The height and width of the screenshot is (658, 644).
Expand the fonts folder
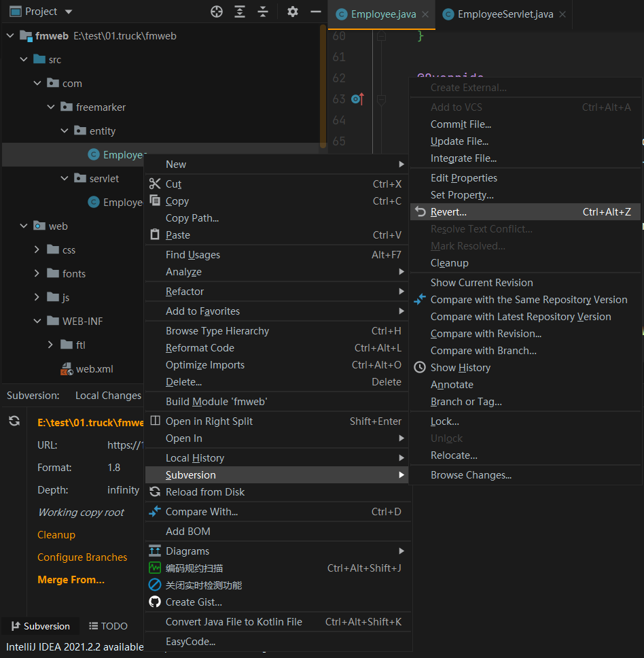[x=37, y=273]
